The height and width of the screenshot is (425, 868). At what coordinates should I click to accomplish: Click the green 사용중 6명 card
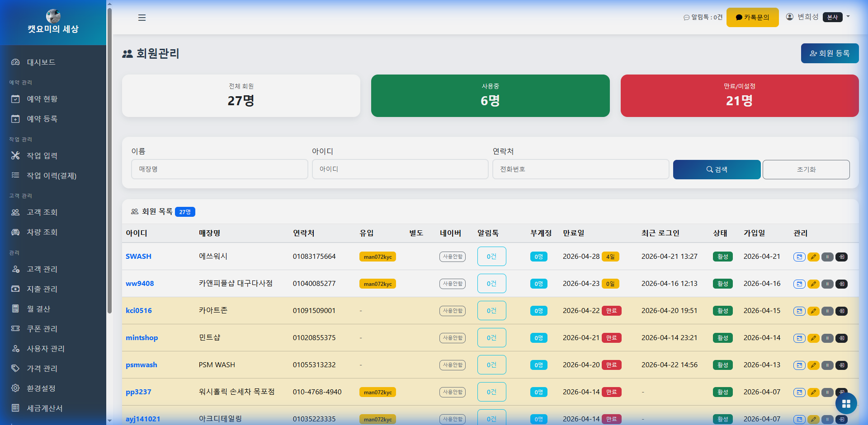click(x=490, y=96)
